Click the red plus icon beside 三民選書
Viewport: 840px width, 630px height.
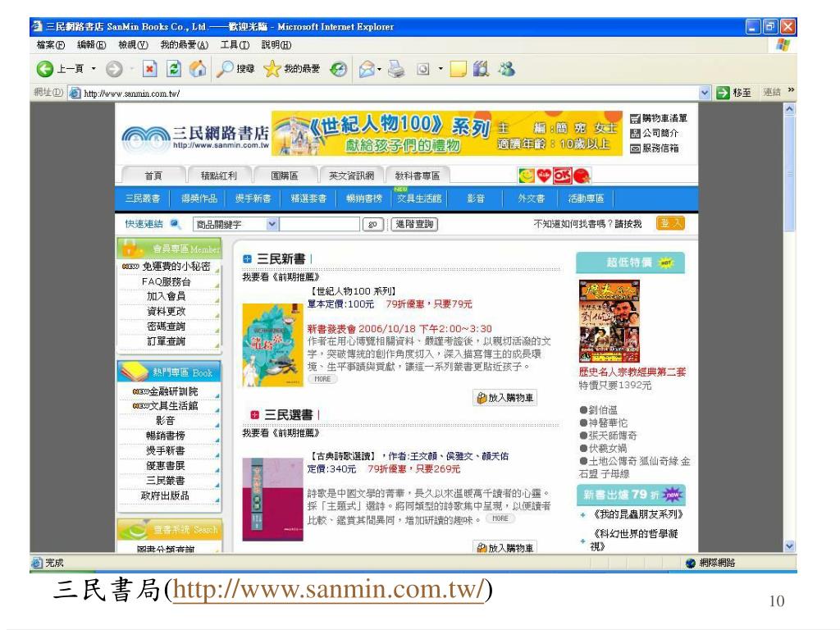point(255,414)
